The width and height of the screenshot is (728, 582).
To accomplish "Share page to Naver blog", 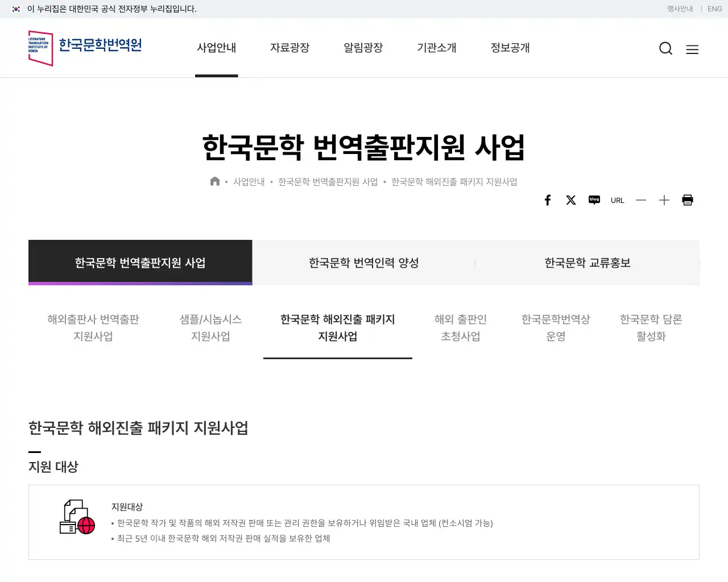I will point(594,200).
